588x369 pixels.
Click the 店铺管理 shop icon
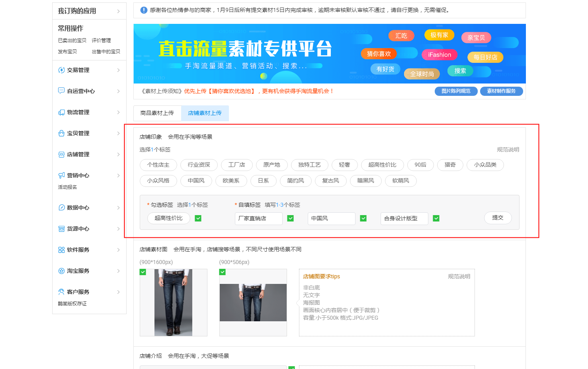(61, 154)
